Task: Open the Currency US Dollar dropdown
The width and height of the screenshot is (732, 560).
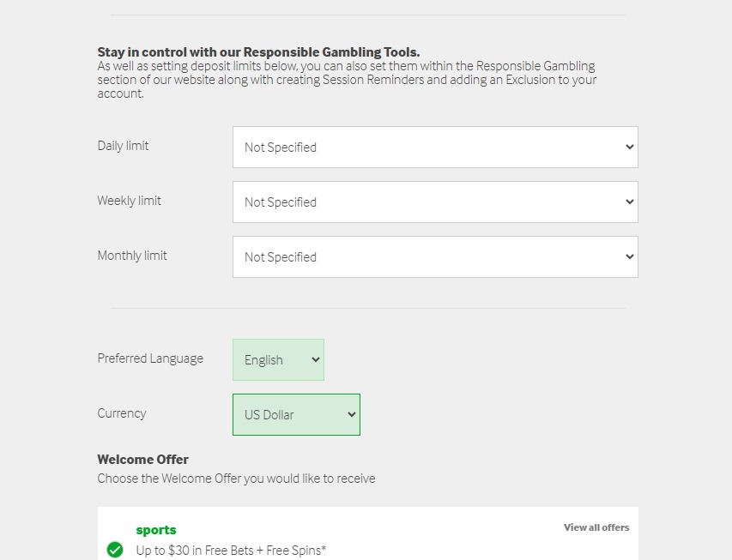Action: click(296, 414)
